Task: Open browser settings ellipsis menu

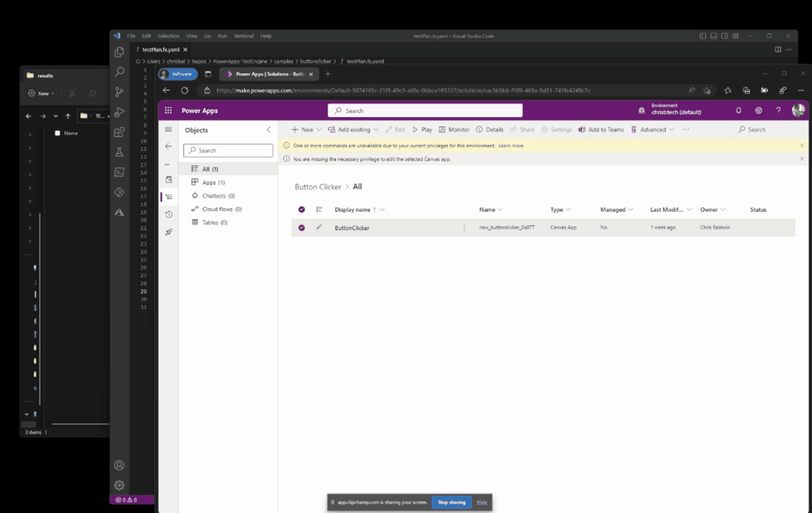Action: 801,90
